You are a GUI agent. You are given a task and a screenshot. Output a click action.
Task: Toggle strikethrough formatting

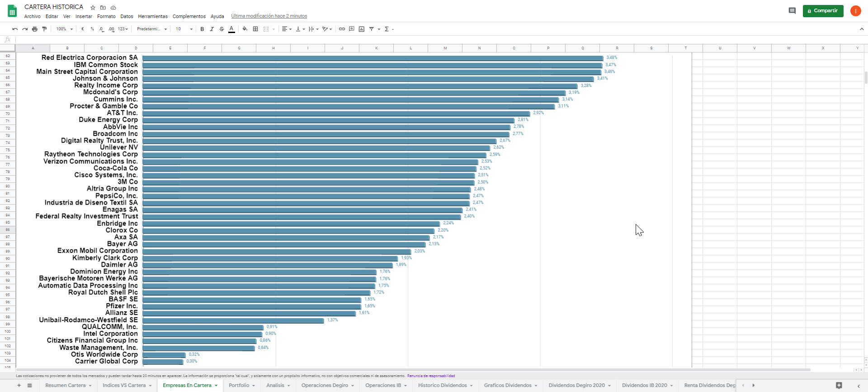[x=222, y=29]
